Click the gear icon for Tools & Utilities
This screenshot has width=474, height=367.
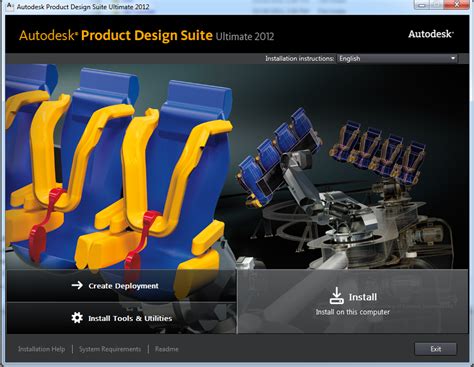tap(77, 317)
